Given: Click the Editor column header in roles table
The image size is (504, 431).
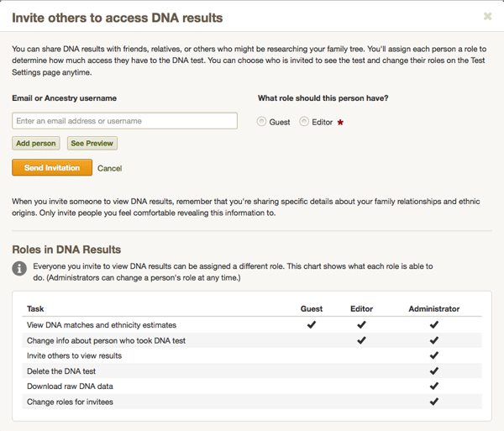Looking at the screenshot, I should click(x=361, y=309).
